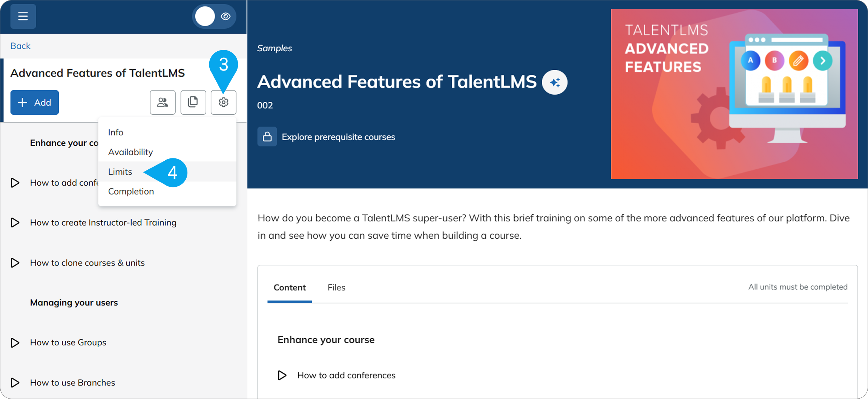Viewport: 868px width, 399px height.
Task: Open How to clone courses & units
Action: point(87,263)
